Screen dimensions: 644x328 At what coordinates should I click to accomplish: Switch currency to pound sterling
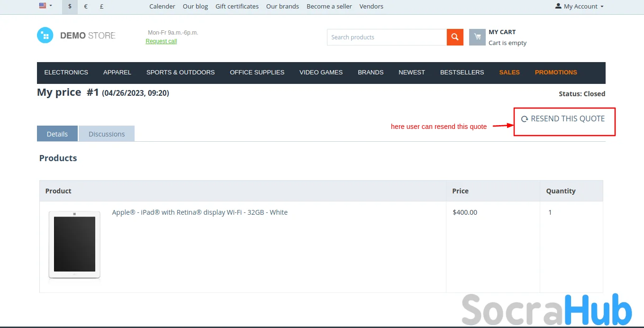click(x=102, y=7)
